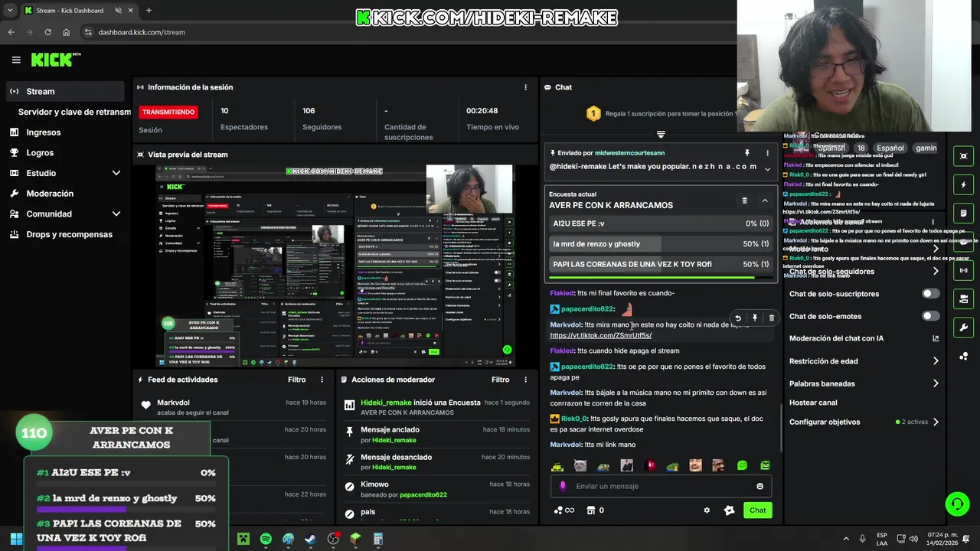Toggle Chat de solo-suscriptores
The height and width of the screenshot is (551, 980).
point(930,294)
